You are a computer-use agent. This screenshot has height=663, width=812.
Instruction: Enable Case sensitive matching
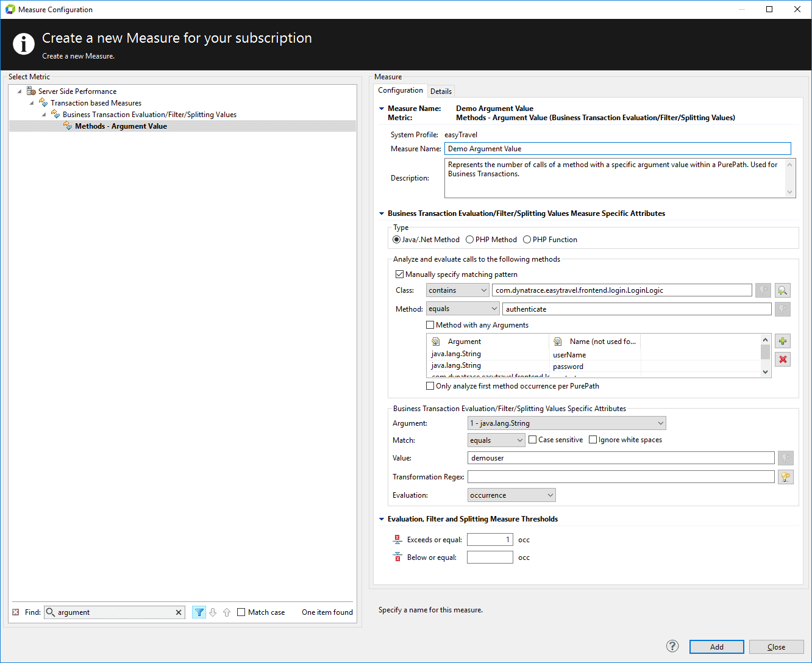pyautogui.click(x=532, y=440)
